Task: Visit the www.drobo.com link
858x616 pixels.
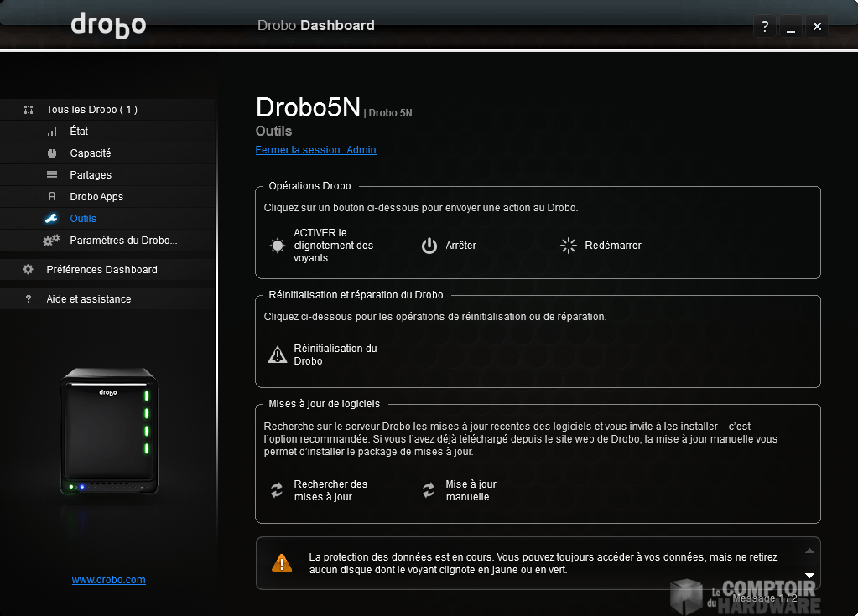Action: pos(108,580)
